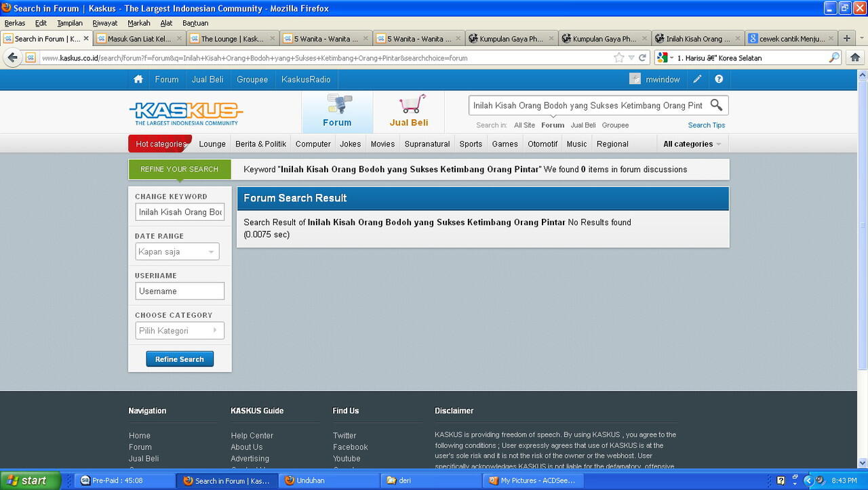This screenshot has width=868, height=490.
Task: Open the Berkas menu
Action: (x=14, y=23)
